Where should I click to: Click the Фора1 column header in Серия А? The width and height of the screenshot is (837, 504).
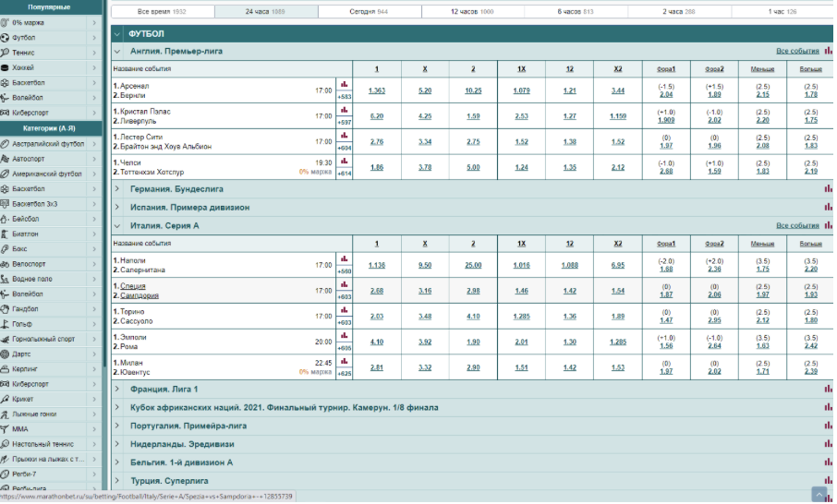666,244
